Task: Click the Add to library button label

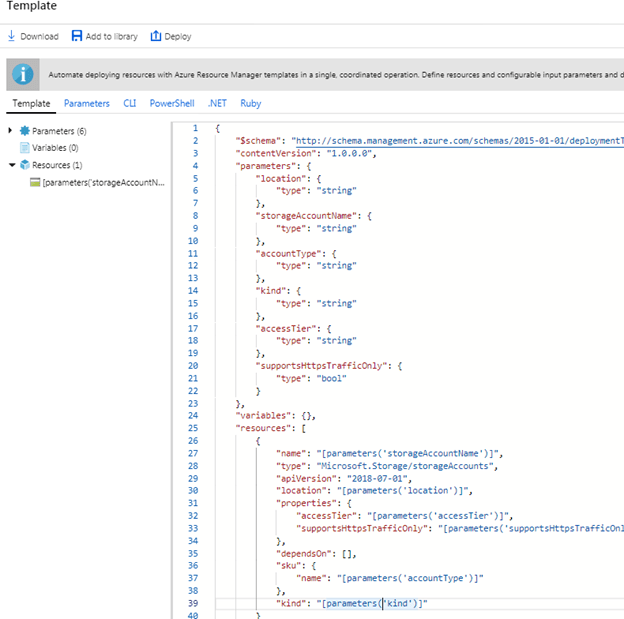Action: [x=112, y=36]
